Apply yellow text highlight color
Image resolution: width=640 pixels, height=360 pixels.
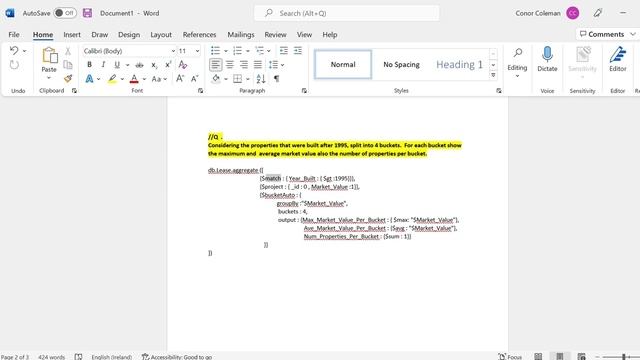tap(112, 79)
